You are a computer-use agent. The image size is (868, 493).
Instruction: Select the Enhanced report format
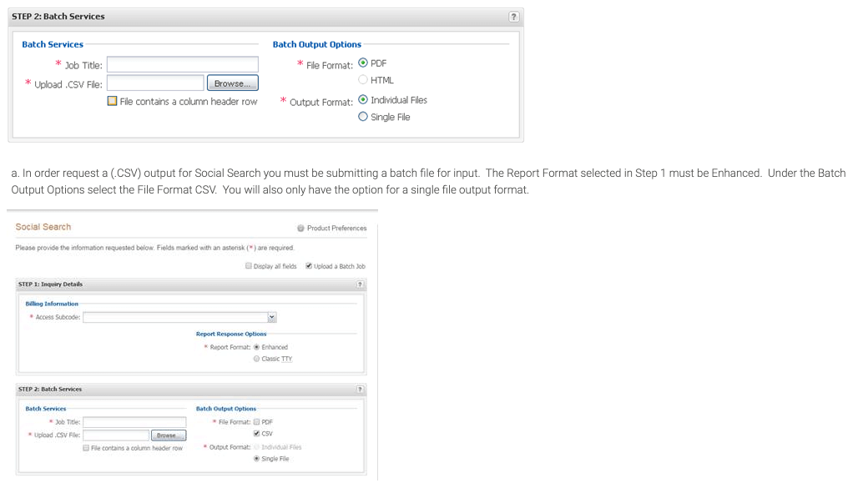pos(256,347)
